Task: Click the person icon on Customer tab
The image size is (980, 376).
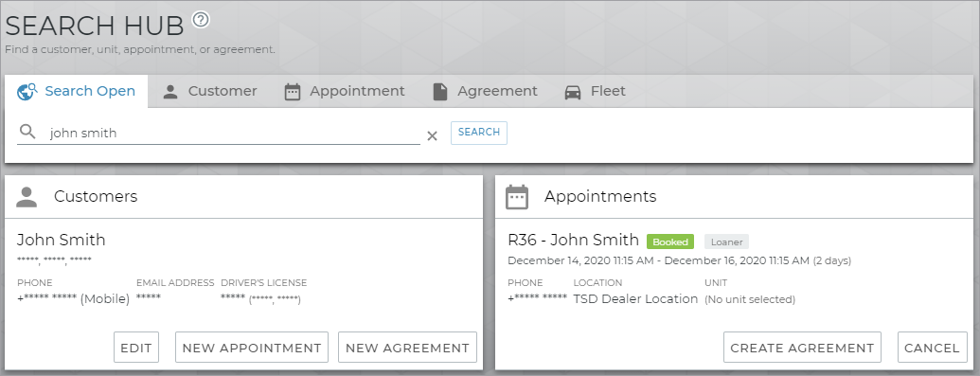Action: pyautogui.click(x=170, y=92)
